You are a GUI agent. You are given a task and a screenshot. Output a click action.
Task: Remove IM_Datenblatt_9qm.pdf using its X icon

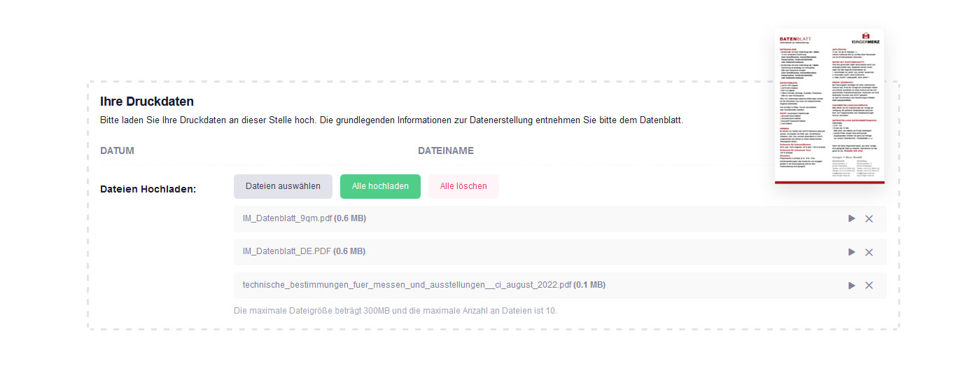869,218
